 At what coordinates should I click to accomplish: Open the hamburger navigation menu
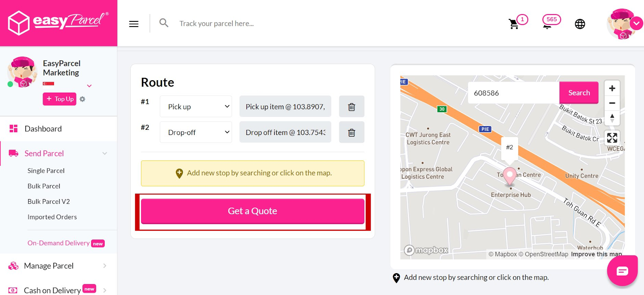pos(133,23)
